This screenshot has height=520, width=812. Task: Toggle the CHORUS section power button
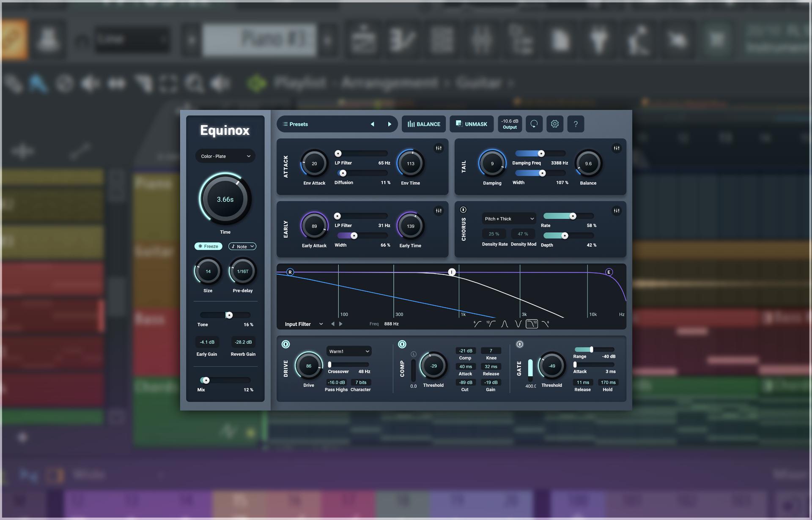(463, 210)
